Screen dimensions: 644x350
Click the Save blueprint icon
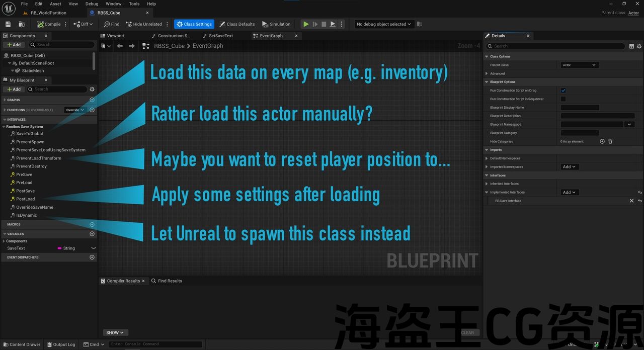coord(8,24)
